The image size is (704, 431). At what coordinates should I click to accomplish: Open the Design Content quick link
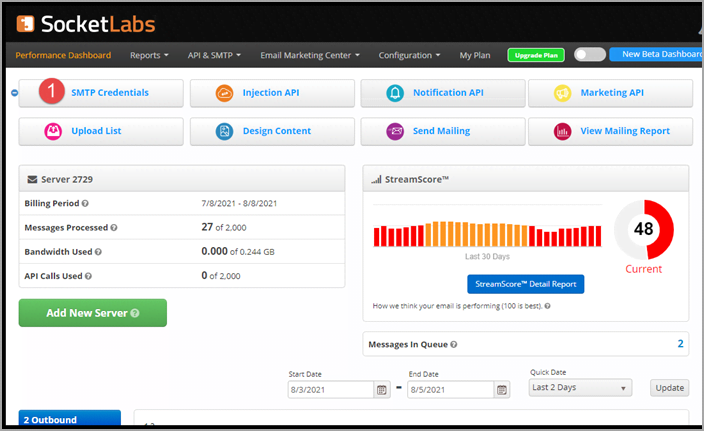pos(272,131)
